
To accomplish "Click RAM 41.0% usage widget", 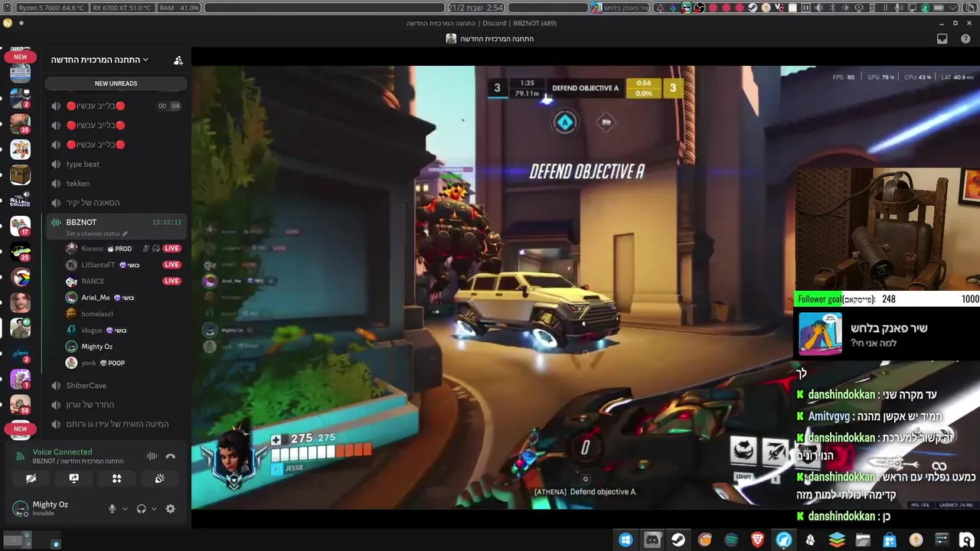I will coord(180,8).
